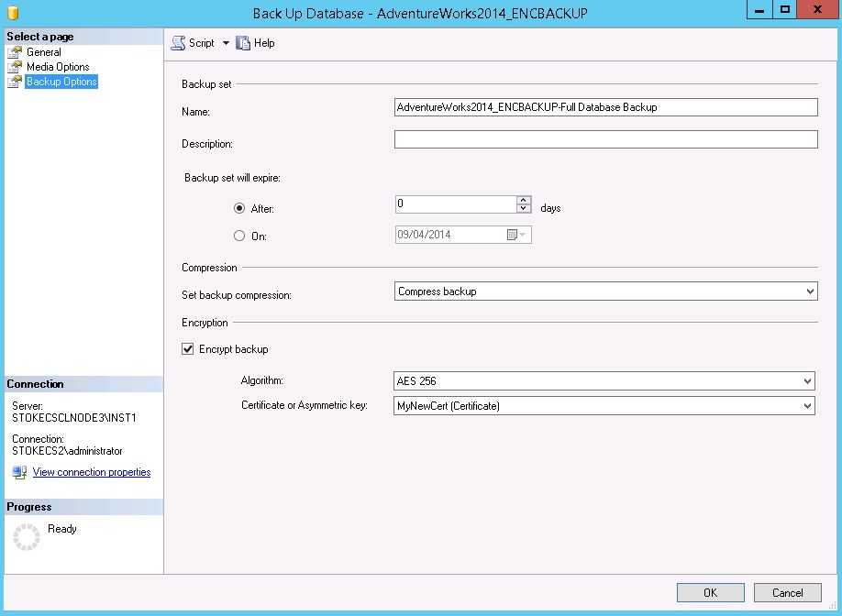Click the Progress section header
The height and width of the screenshot is (616, 842).
pos(83,507)
